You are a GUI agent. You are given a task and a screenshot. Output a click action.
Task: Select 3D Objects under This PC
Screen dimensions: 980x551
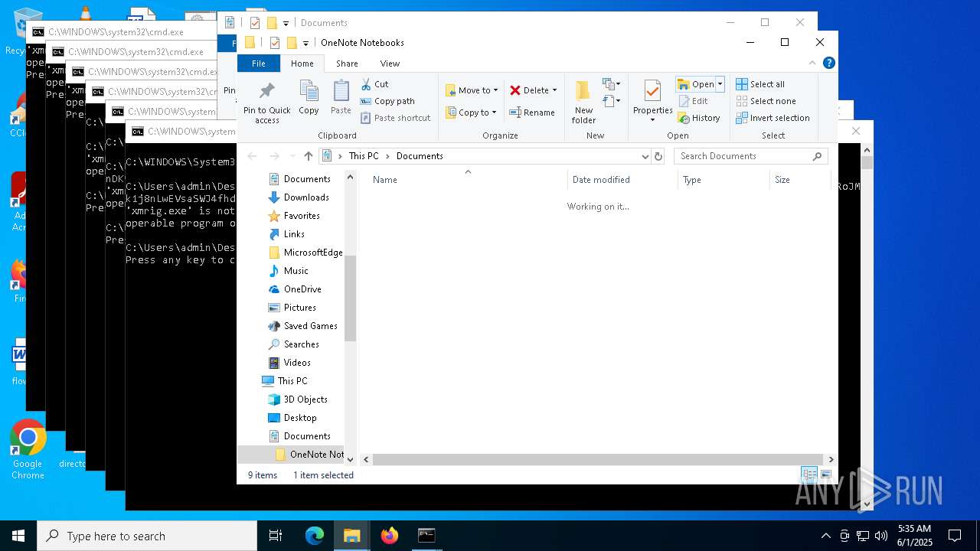pos(298,399)
